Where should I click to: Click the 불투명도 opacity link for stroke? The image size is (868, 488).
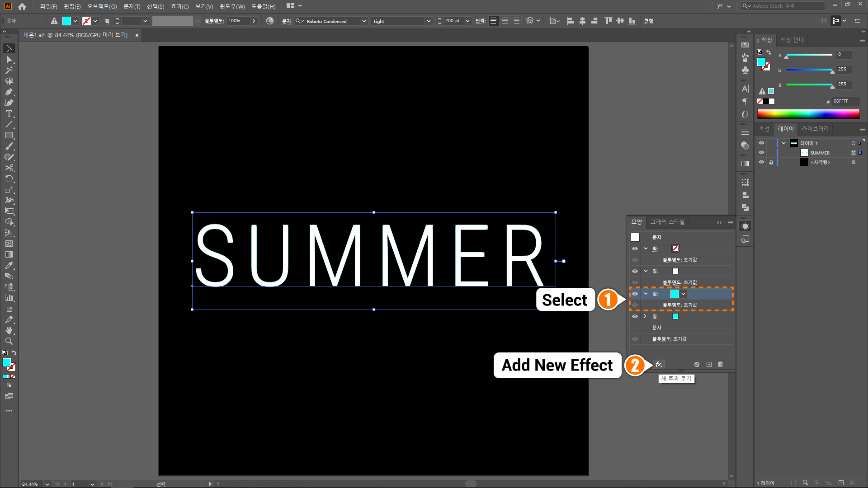(672, 260)
